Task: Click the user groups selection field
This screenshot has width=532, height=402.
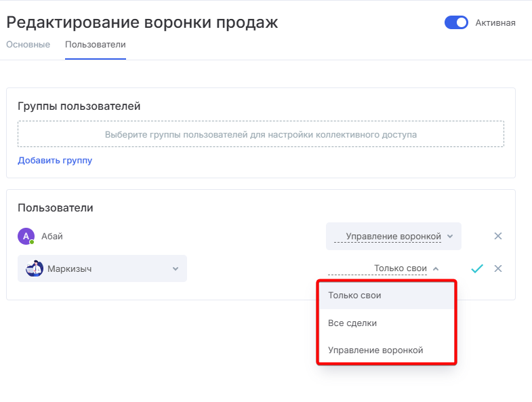Action: pos(260,134)
